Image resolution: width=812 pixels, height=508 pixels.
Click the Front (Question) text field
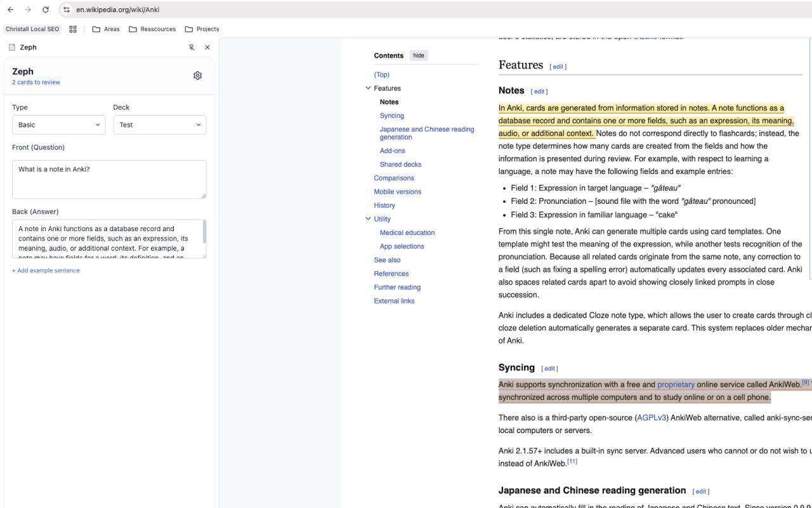(109, 179)
